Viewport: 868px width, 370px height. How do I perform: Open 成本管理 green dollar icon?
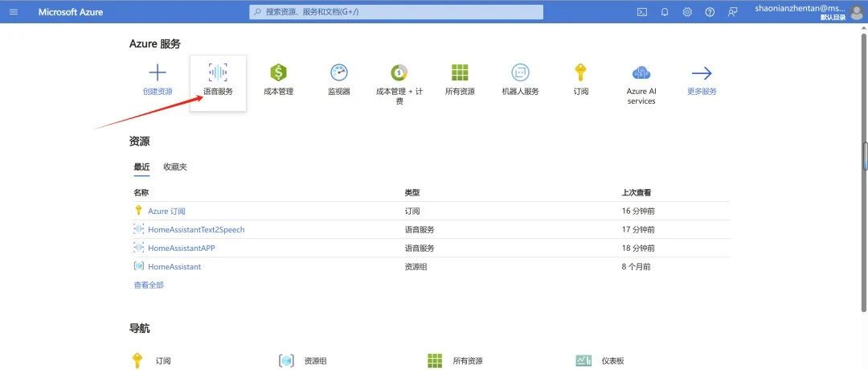[278, 72]
